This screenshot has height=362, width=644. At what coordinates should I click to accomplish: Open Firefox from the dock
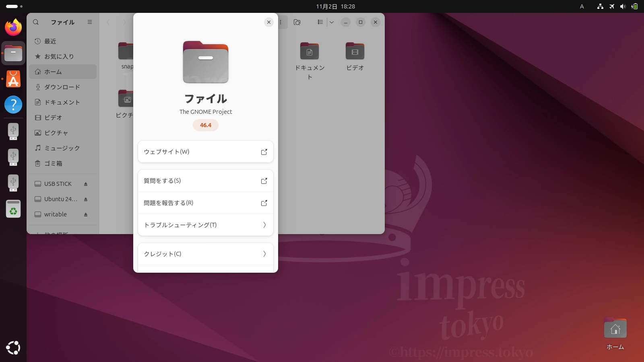[13, 27]
